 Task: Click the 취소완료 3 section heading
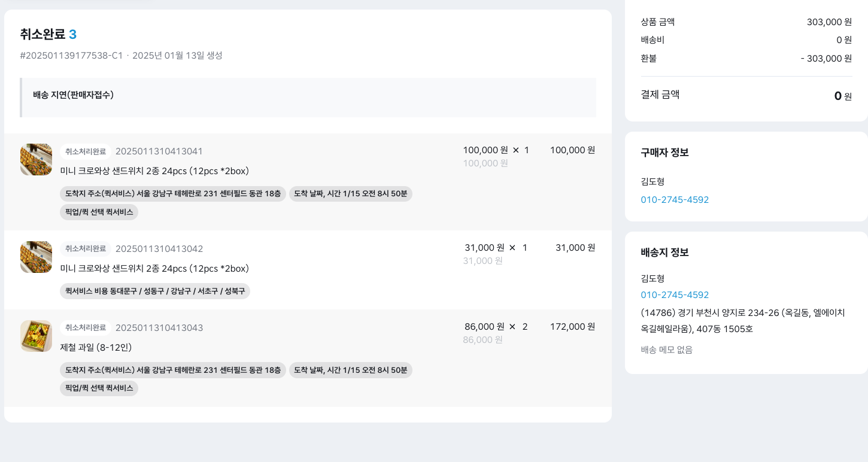click(48, 35)
